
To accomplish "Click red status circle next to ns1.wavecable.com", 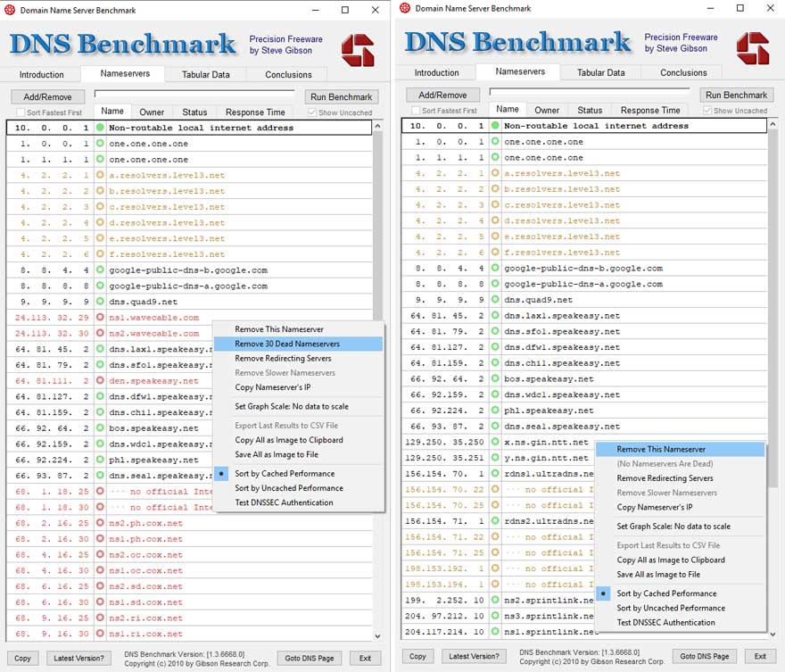I will click(x=100, y=318).
